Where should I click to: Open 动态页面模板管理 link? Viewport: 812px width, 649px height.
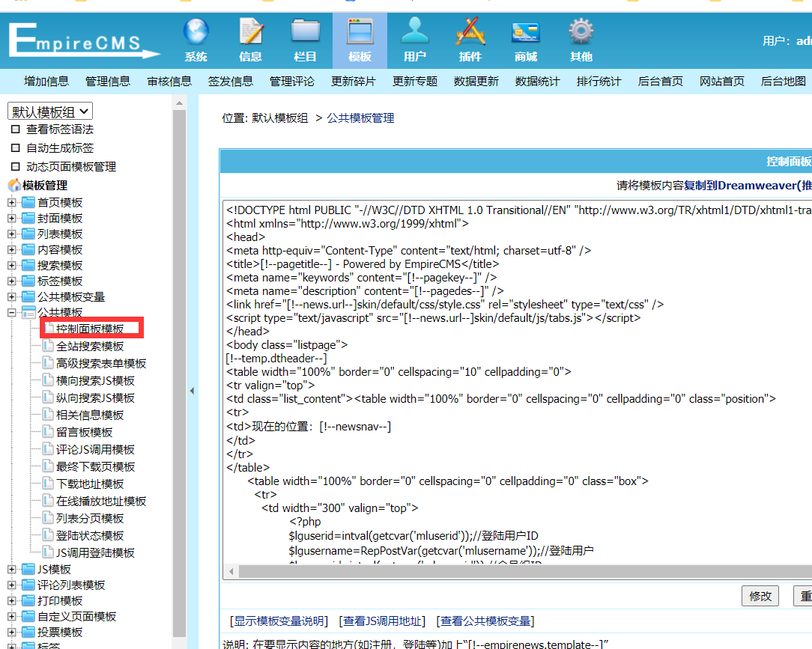(x=71, y=167)
